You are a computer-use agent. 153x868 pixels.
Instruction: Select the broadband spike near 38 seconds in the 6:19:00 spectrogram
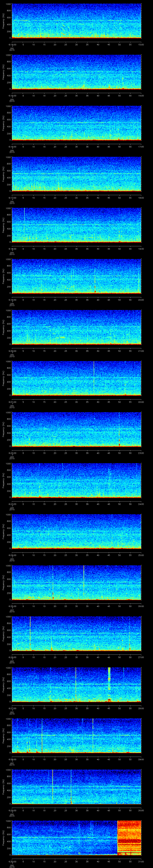click(95, 276)
